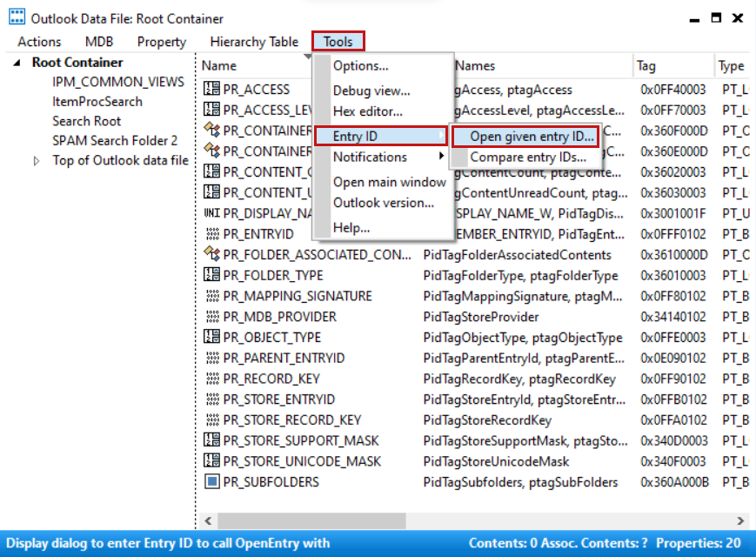Click the Tools menu
Screen dimensions: 756x557
point(338,42)
